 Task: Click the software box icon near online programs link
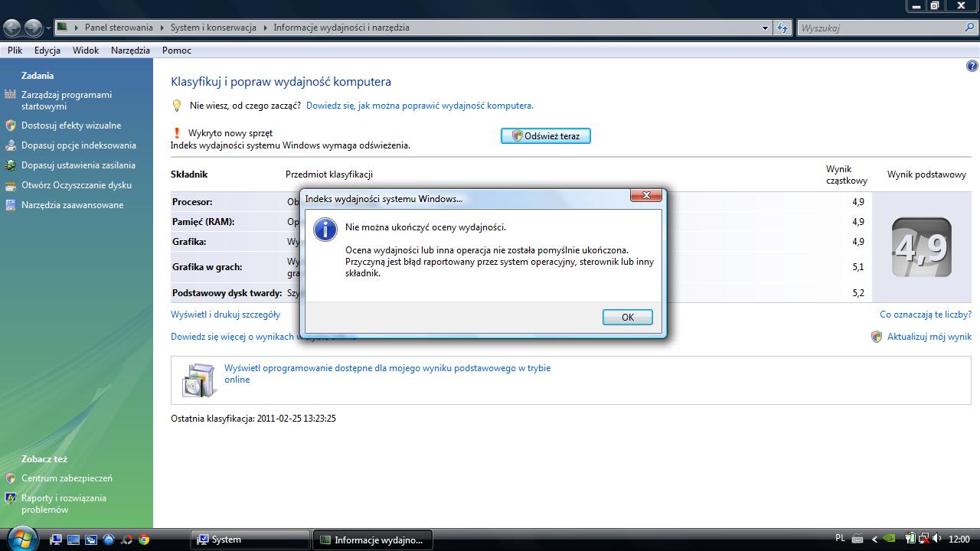click(x=199, y=379)
